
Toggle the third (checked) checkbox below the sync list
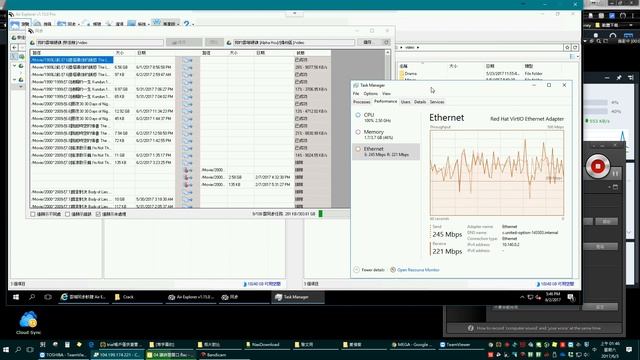(98, 214)
